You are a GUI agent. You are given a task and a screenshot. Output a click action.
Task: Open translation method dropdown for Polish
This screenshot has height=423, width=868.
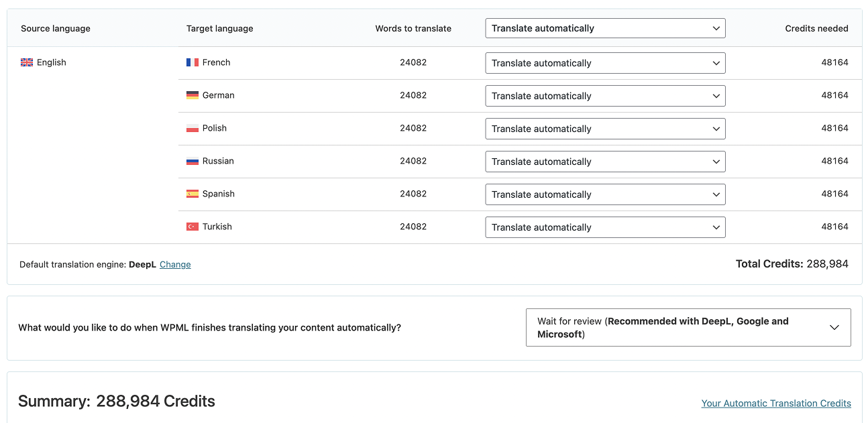click(x=605, y=129)
